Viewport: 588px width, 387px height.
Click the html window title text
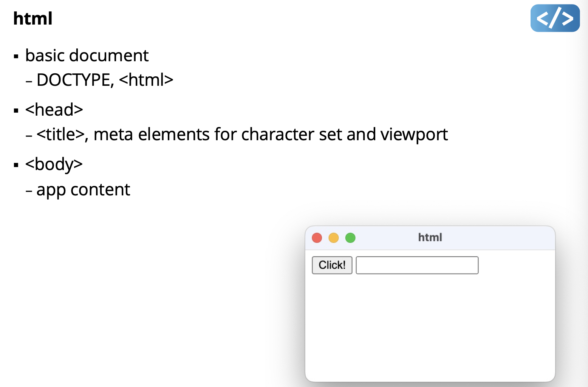click(x=430, y=237)
